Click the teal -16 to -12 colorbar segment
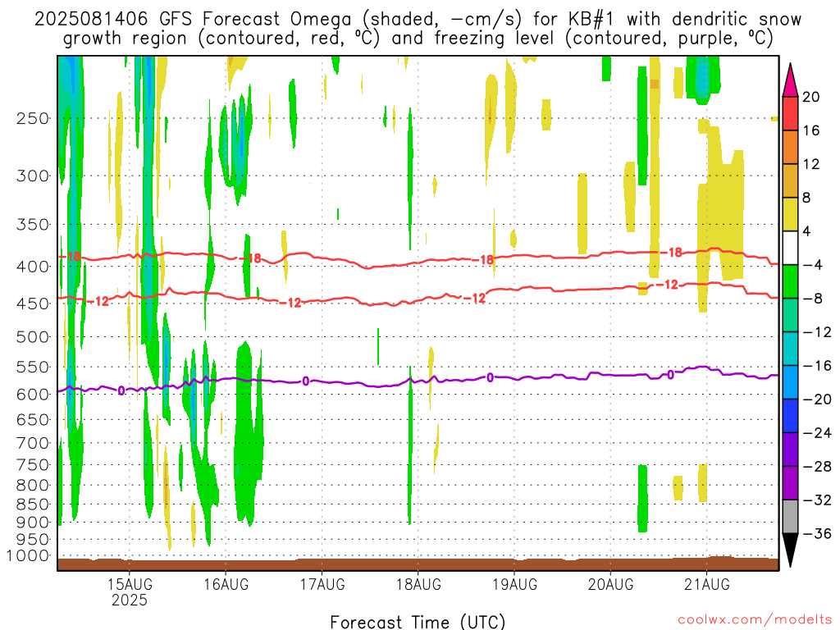The width and height of the screenshot is (840, 630). click(790, 349)
